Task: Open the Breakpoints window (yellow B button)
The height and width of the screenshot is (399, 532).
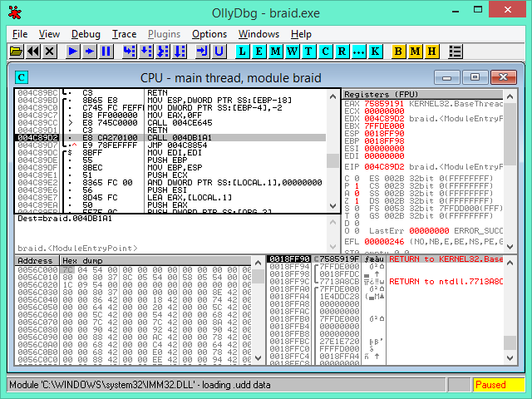Action: (398, 52)
